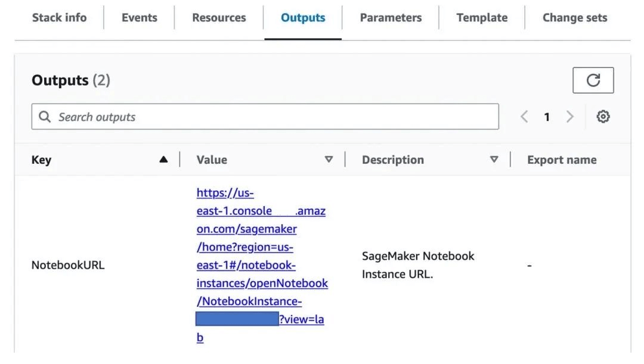Click the Export name column header
This screenshot has height=364, width=644.
click(x=562, y=160)
